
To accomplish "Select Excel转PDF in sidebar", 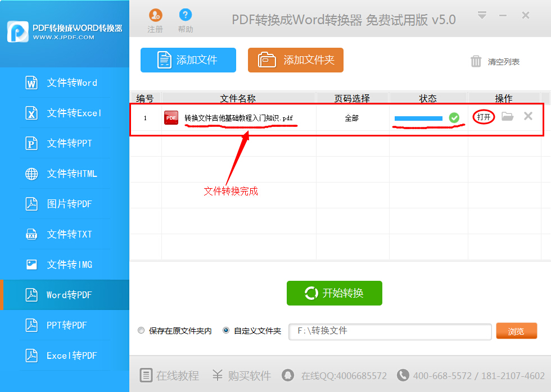I will 65,355.
